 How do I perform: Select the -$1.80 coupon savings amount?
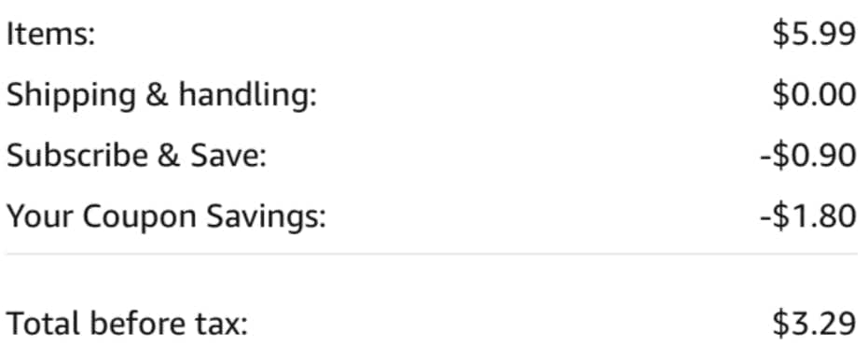(808, 216)
